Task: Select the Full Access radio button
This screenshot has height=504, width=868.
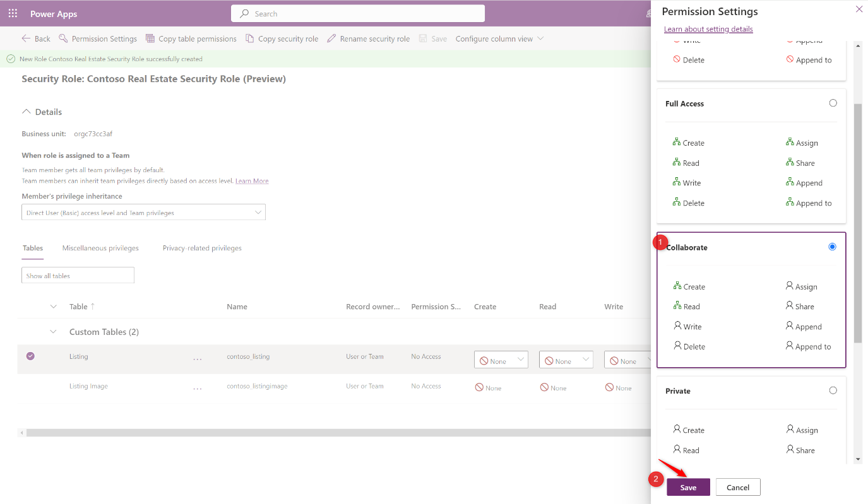Action: coord(833,102)
